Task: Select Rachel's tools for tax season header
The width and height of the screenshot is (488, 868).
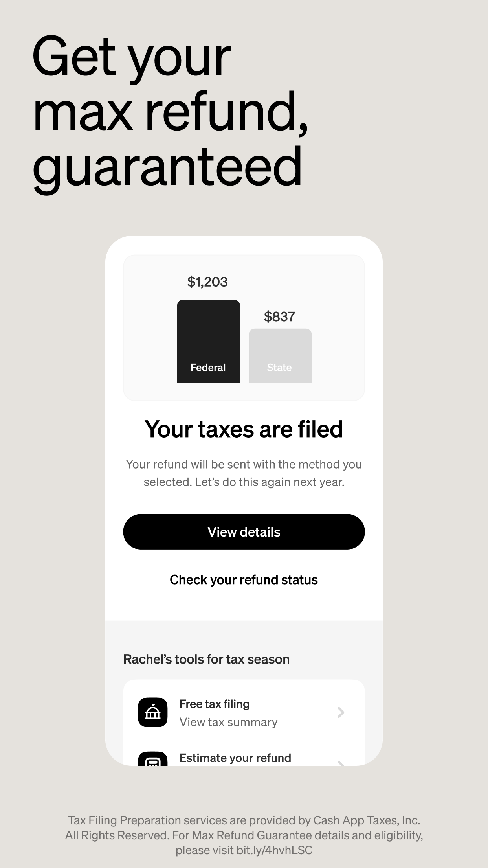Action: click(206, 659)
